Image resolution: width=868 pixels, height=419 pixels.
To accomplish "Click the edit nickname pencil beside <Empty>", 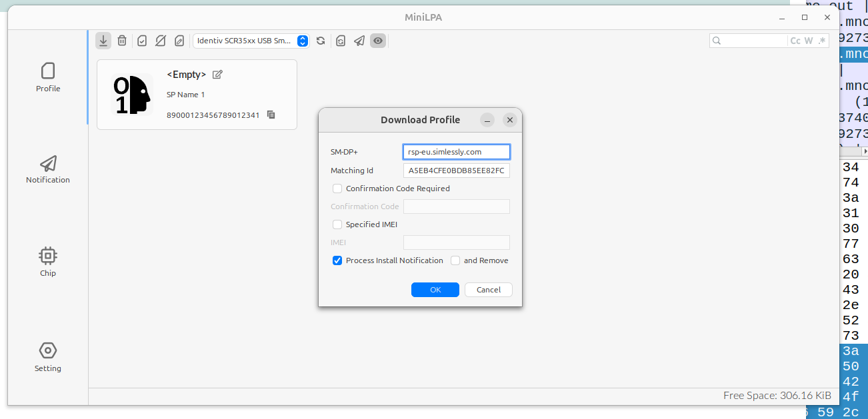I will (x=217, y=75).
